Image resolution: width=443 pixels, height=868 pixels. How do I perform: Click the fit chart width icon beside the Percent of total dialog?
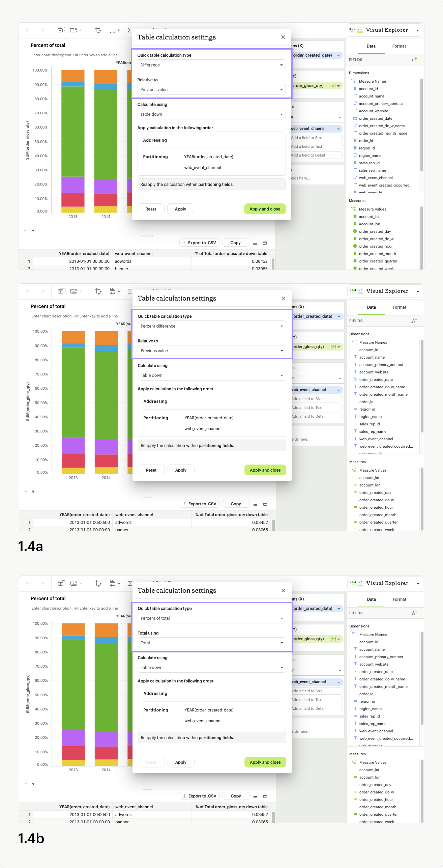pyautogui.click(x=113, y=583)
